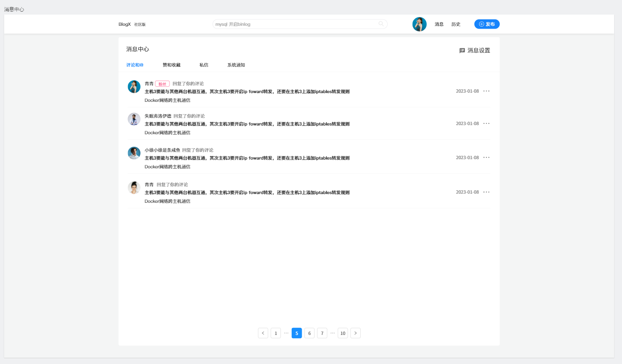Open more options for 失眠弗洛伊德 message
The width and height of the screenshot is (622, 364).
pyautogui.click(x=486, y=123)
